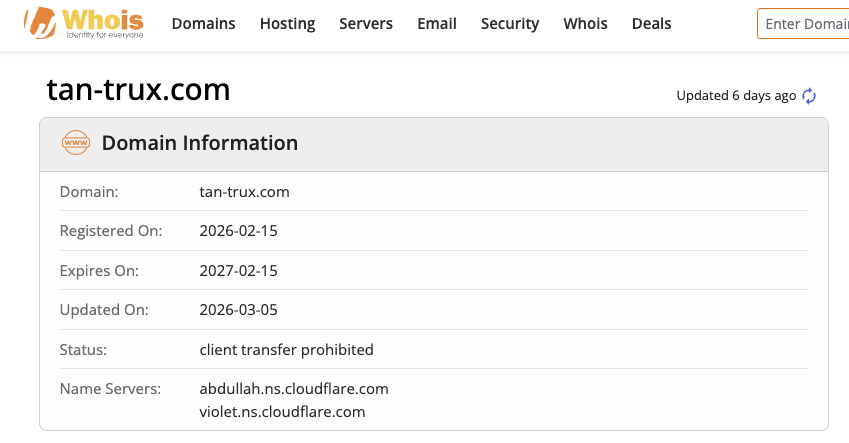Click the Domain Information panel title
849x443 pixels.
(x=200, y=143)
